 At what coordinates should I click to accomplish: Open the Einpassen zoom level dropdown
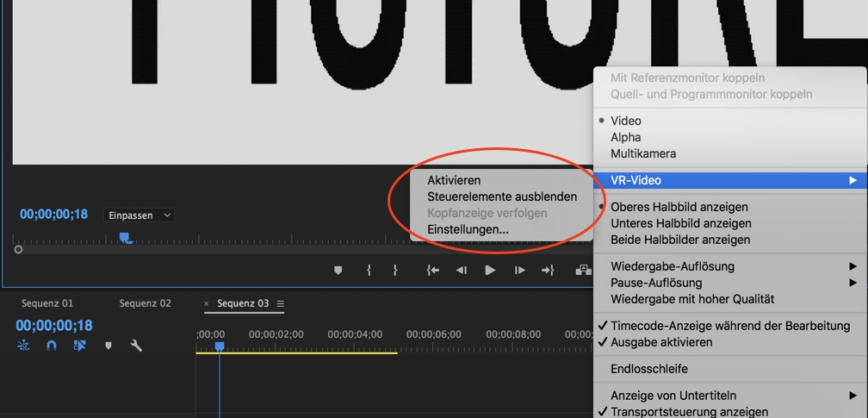click(x=139, y=215)
